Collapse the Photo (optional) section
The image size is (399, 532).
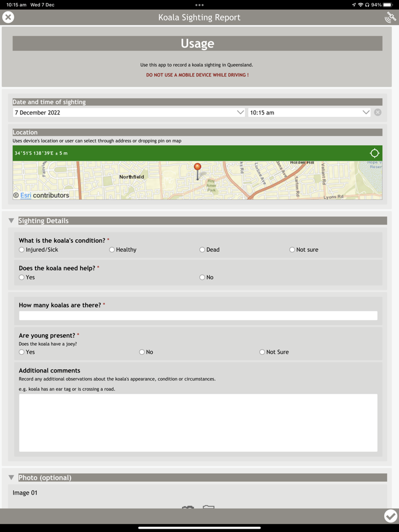pyautogui.click(x=11, y=477)
